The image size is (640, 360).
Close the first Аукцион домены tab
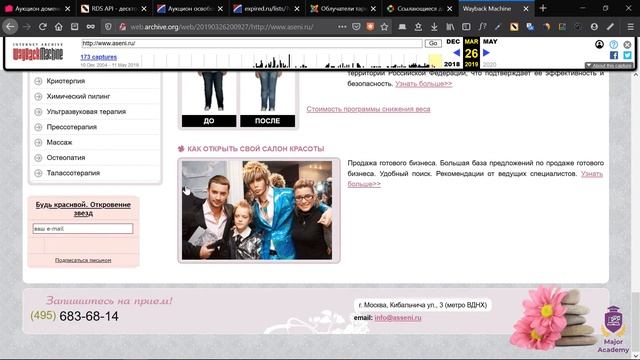point(68,9)
